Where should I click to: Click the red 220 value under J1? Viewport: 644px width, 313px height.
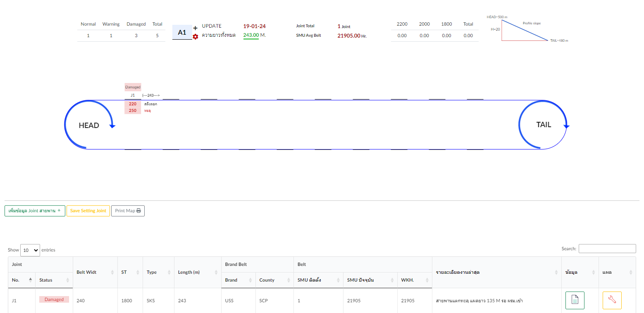[x=132, y=104]
